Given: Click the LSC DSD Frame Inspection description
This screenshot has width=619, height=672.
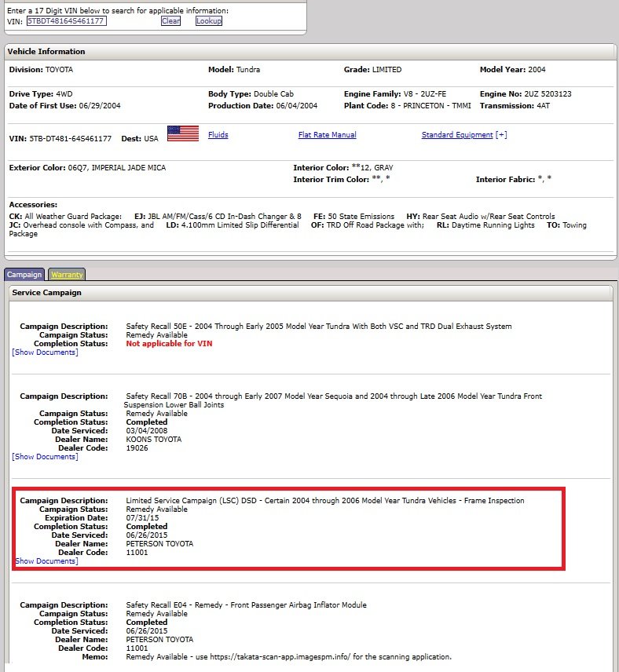Looking at the screenshot, I should (325, 501).
